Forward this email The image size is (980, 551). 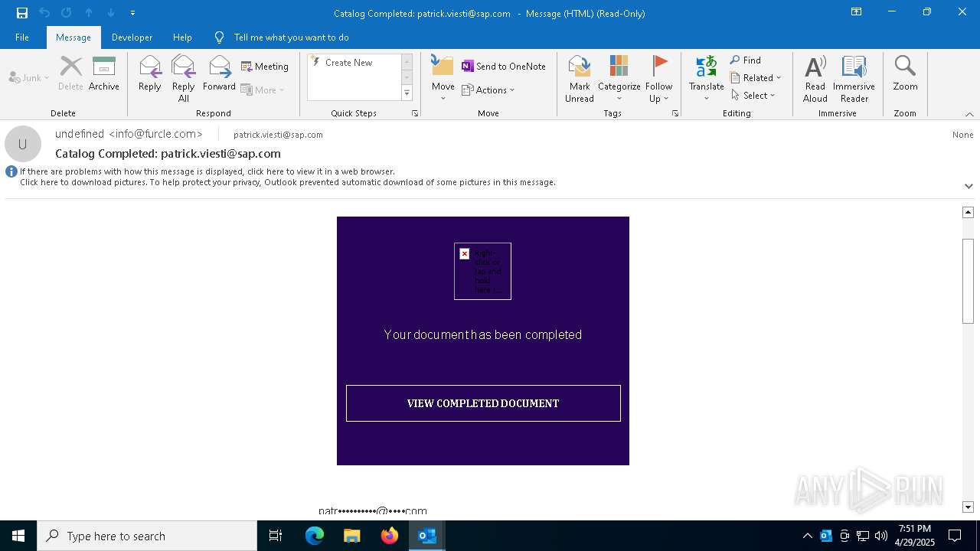[219, 73]
